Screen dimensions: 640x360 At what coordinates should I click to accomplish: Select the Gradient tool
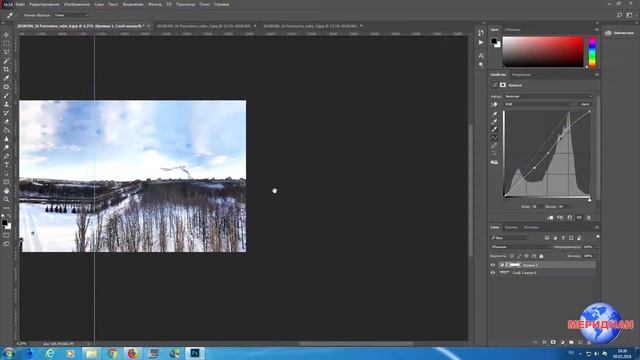(x=6, y=130)
